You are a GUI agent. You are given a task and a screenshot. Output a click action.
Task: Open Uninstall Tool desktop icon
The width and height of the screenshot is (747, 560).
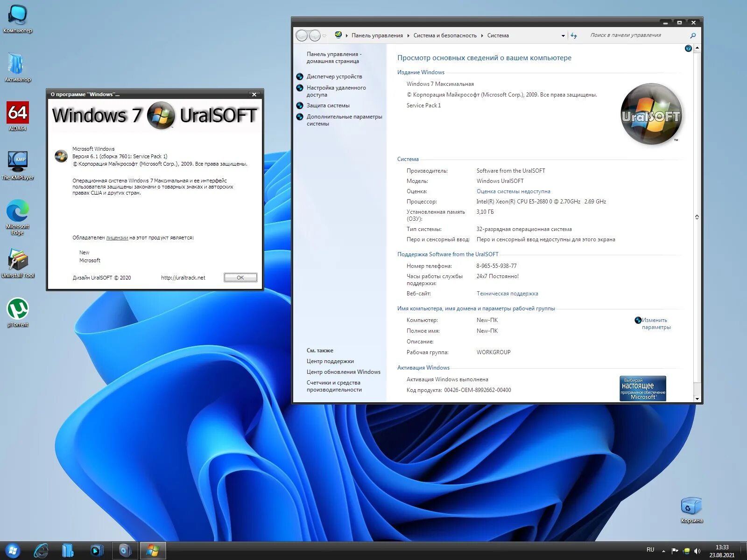pos(18,263)
